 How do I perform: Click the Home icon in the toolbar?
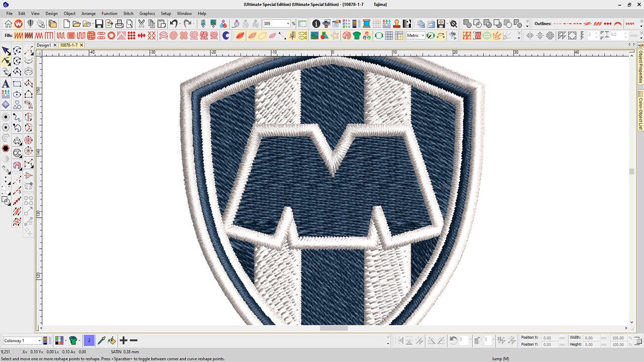click(x=9, y=24)
